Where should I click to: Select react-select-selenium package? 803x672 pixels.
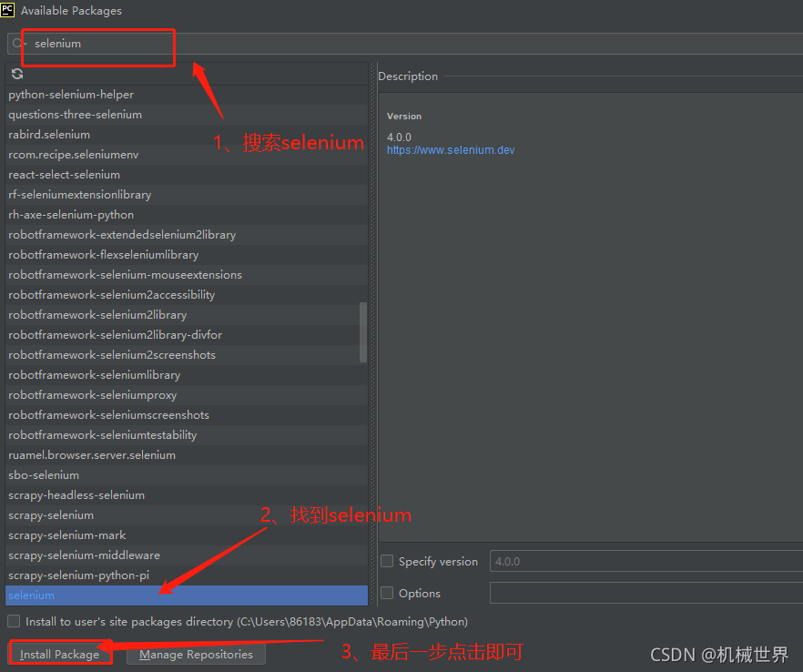pos(187,174)
